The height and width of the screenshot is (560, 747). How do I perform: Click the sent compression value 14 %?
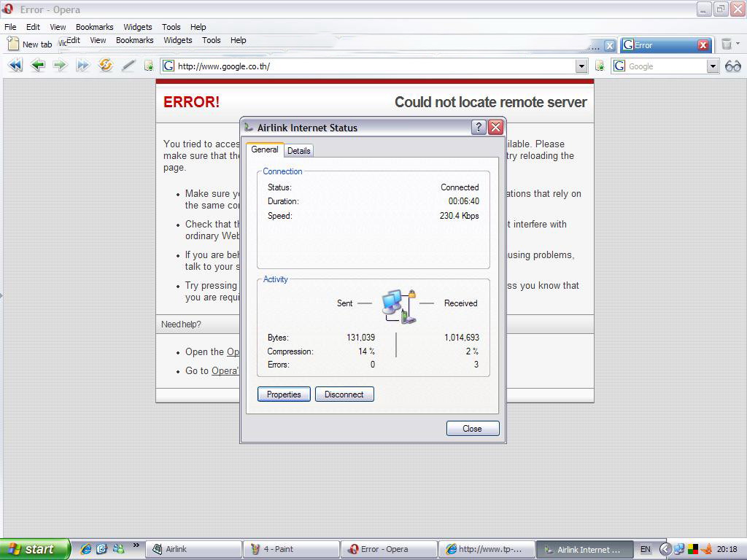(366, 351)
